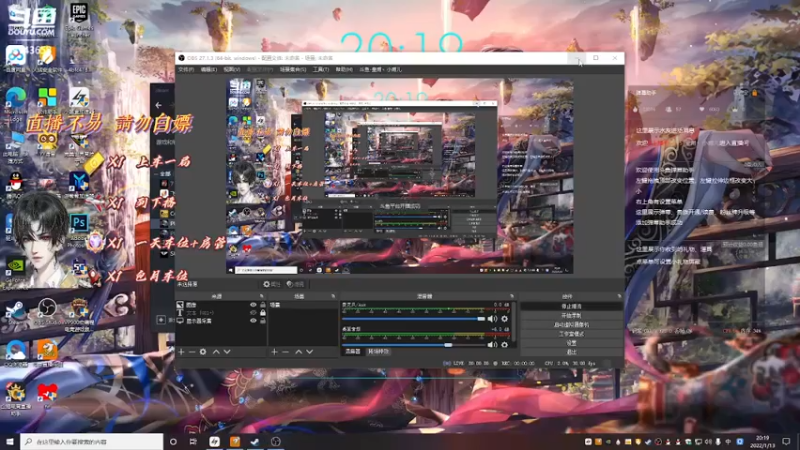Open the notification center icon
The height and width of the screenshot is (450, 800).
point(786,441)
